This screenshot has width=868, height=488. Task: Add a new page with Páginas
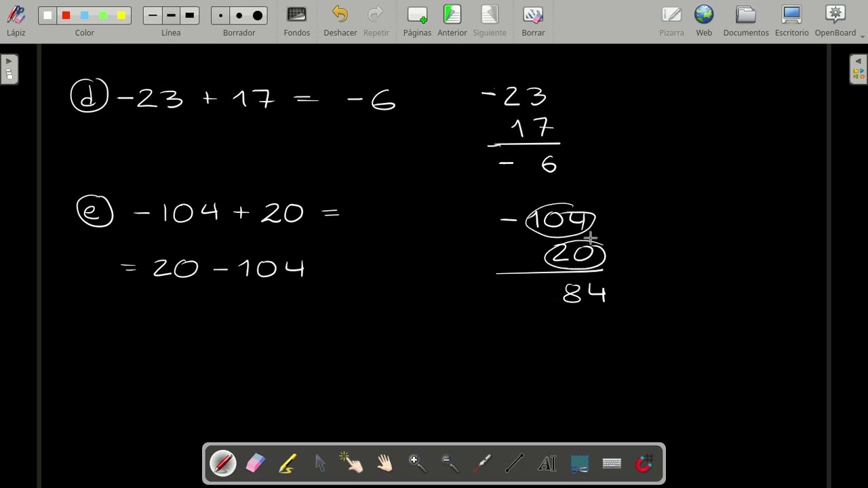[417, 21]
